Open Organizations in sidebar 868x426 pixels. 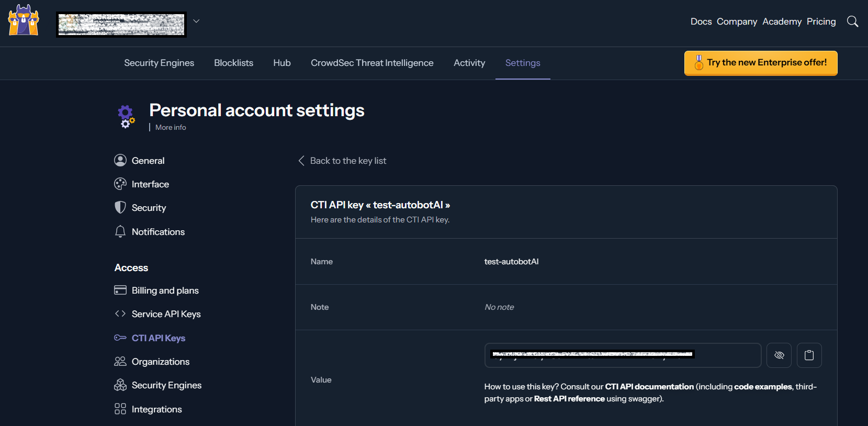coord(161,362)
